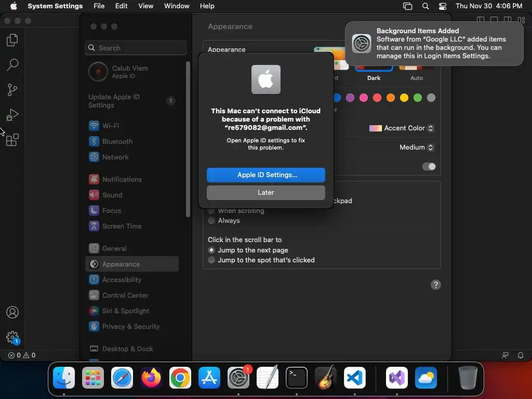Open Control Center settings in sidebar
This screenshot has width=532, height=399.
132,296
